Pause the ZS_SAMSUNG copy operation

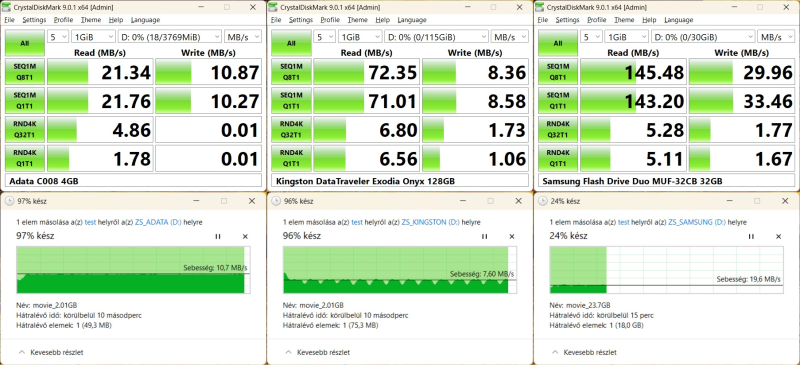click(x=751, y=236)
